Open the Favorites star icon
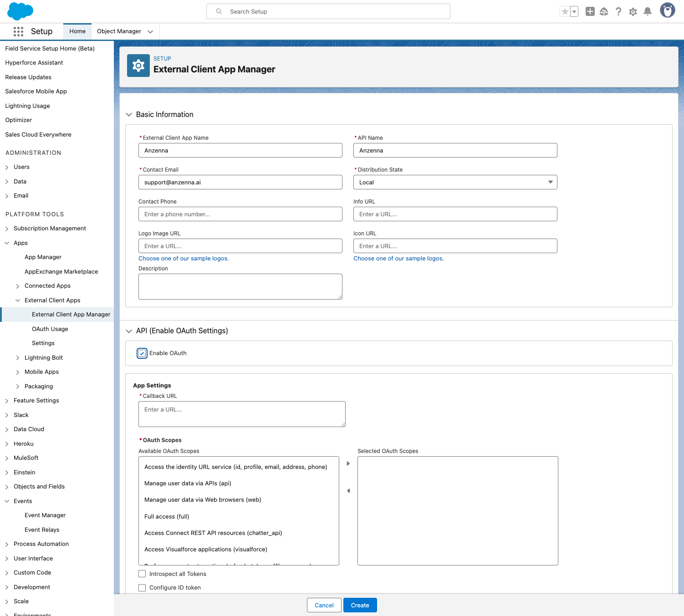The image size is (684, 616). pos(565,12)
